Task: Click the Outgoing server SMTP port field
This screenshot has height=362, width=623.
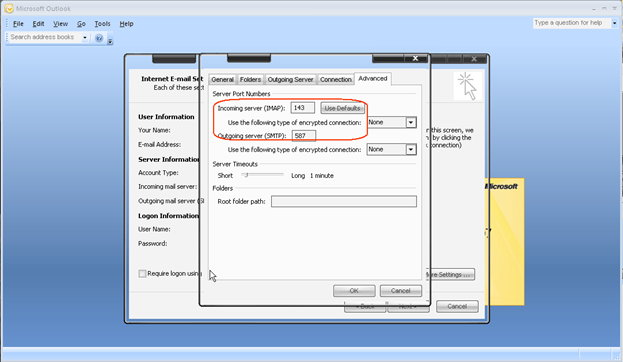Action: pyautogui.click(x=304, y=136)
